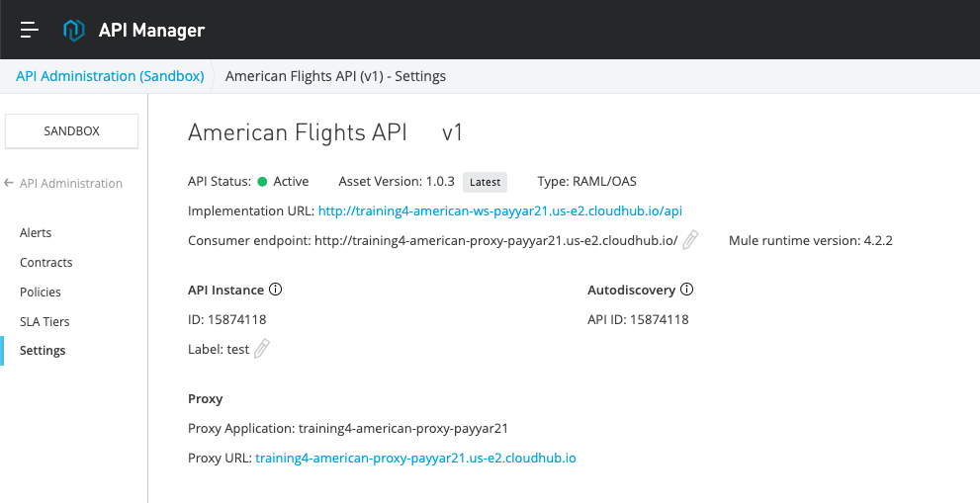980x503 pixels.
Task: Open the SLA Tiers section
Action: pyautogui.click(x=45, y=321)
